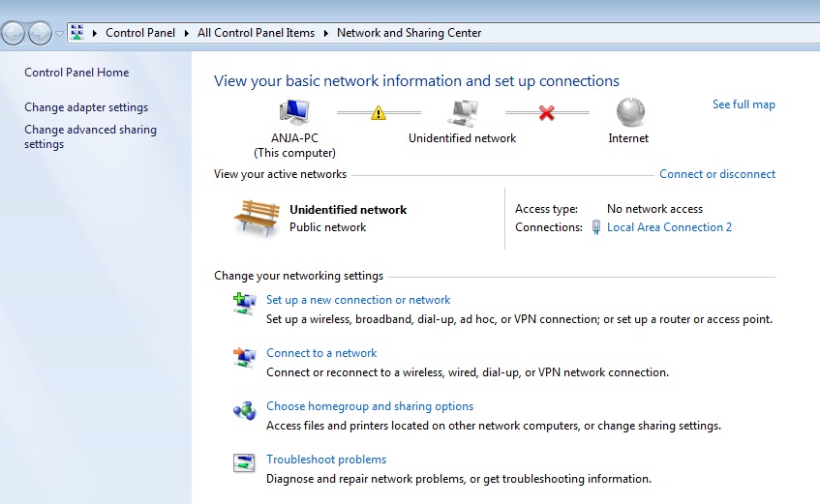Click the Internet globe icon
The width and height of the screenshot is (820, 504).
tap(630, 112)
